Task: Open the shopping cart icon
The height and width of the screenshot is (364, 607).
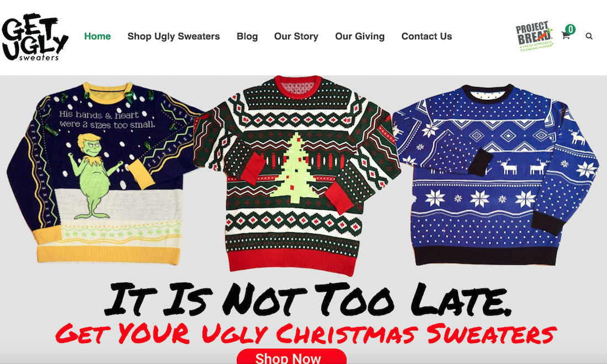Action: [x=566, y=36]
